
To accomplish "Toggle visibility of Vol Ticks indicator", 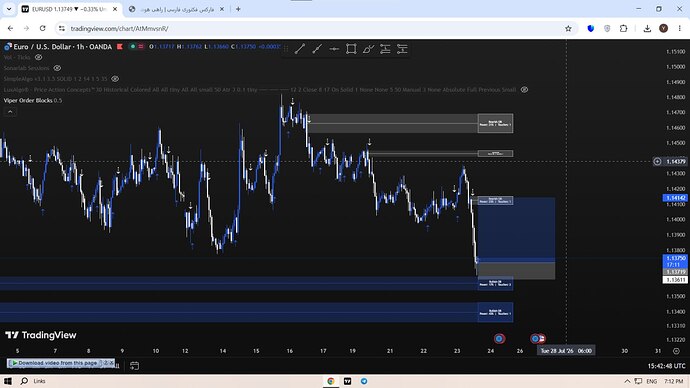I will tap(39, 57).
